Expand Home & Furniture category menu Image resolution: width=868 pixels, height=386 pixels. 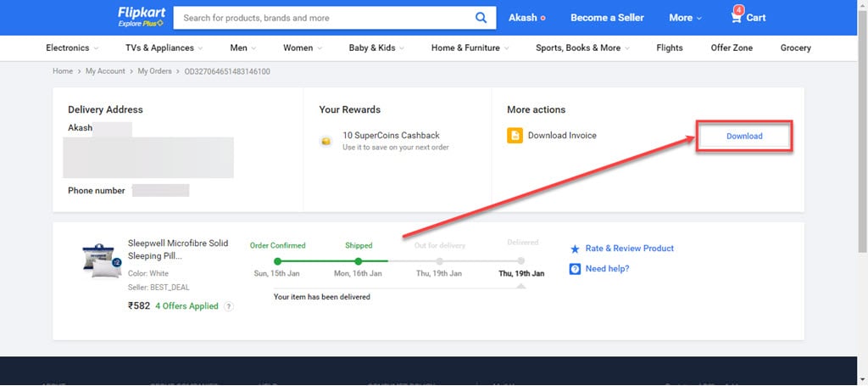(470, 48)
